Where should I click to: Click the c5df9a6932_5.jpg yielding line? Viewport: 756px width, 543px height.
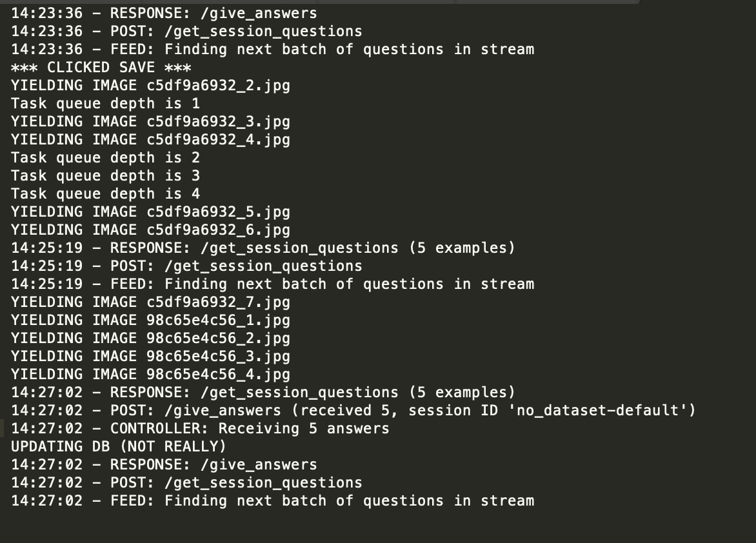(x=150, y=212)
